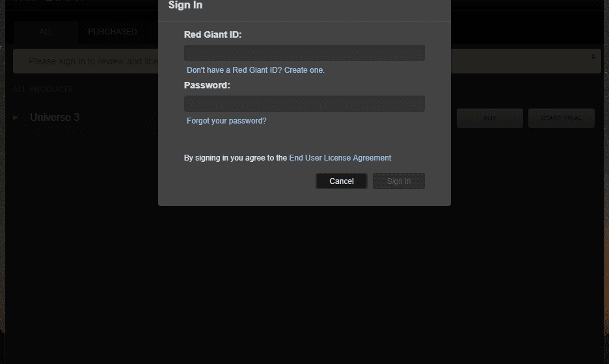The height and width of the screenshot is (364, 609).
Task: Follow the 'Forgot your password?' link
Action: tap(226, 121)
